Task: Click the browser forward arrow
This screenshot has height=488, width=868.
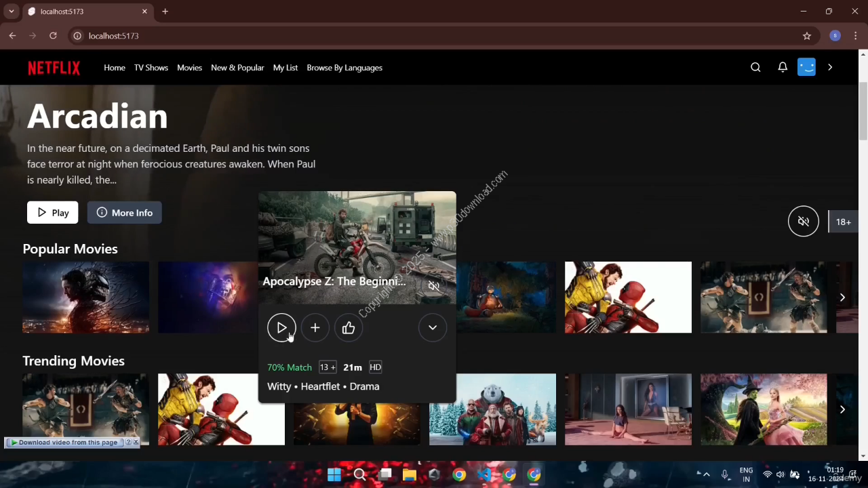Action: (33, 36)
